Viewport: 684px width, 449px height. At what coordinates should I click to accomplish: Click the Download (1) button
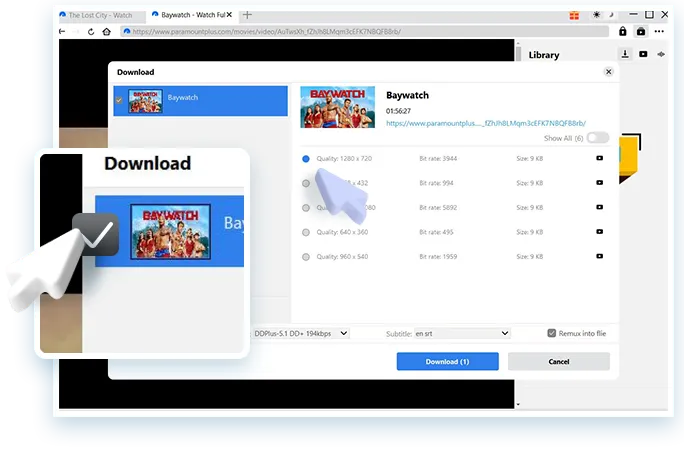point(448,361)
